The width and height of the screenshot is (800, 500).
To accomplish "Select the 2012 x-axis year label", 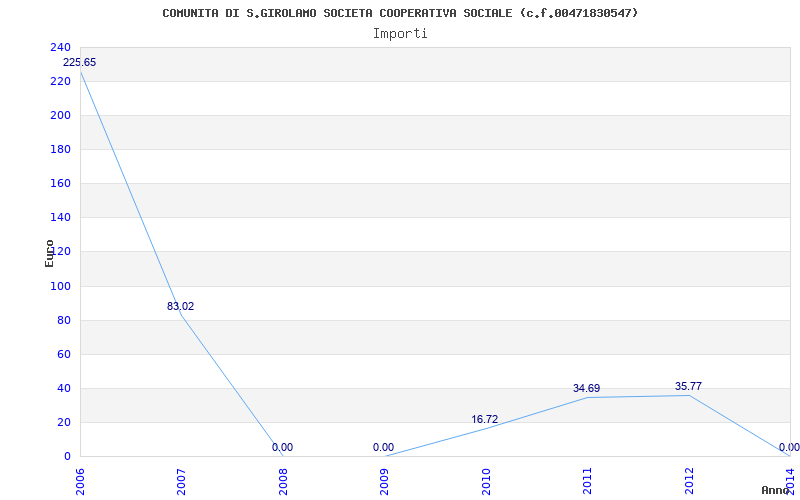I will (689, 481).
